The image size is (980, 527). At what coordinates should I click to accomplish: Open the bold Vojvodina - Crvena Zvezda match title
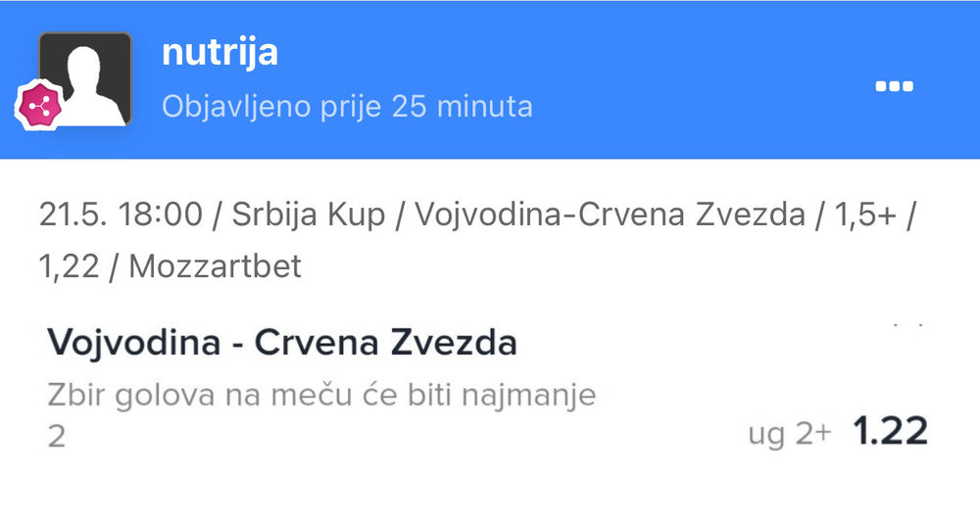[x=282, y=342]
